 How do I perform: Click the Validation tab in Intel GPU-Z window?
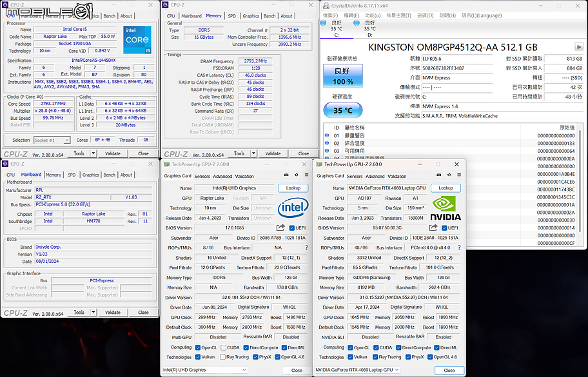244,176
